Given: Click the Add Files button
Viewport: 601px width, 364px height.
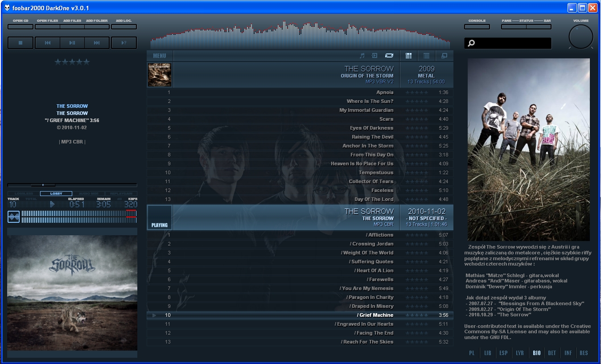Looking at the screenshot, I should [x=72, y=27].
